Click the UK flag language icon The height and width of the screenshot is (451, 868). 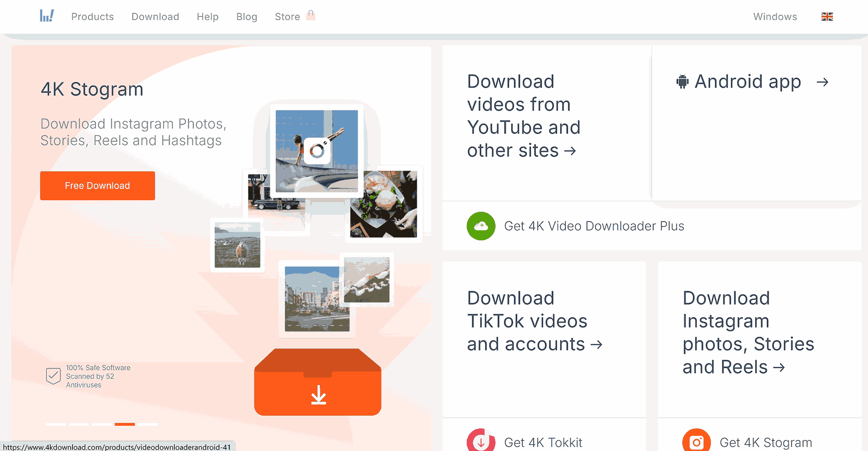pyautogui.click(x=827, y=17)
